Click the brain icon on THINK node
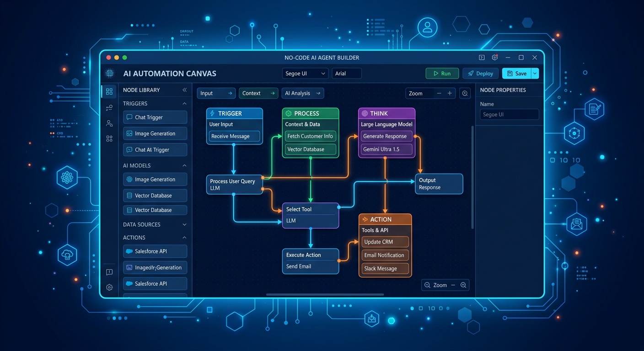The width and height of the screenshot is (644, 351). (x=365, y=113)
